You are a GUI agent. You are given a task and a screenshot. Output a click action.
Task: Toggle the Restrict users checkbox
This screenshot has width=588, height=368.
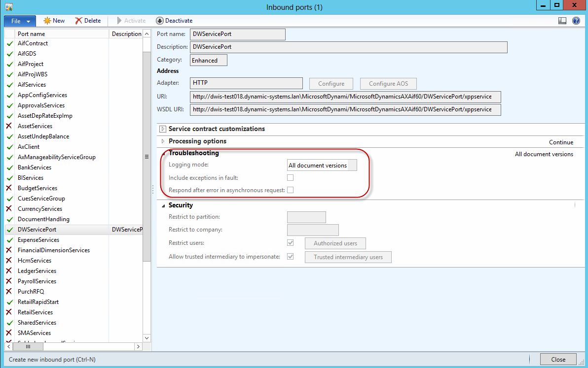click(x=291, y=243)
